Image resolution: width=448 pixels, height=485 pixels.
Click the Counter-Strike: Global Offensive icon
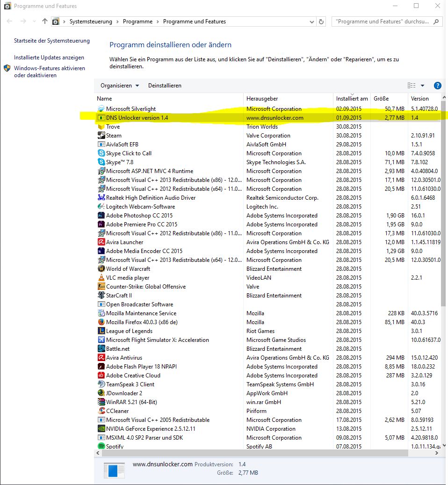coord(101,286)
